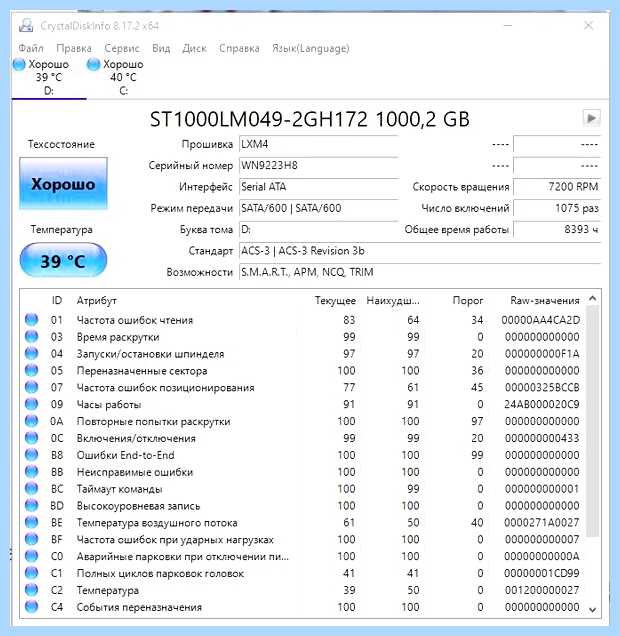The width and height of the screenshot is (620, 636).
Task: Select raw value 00000AA4CA2D
Action: click(541, 320)
